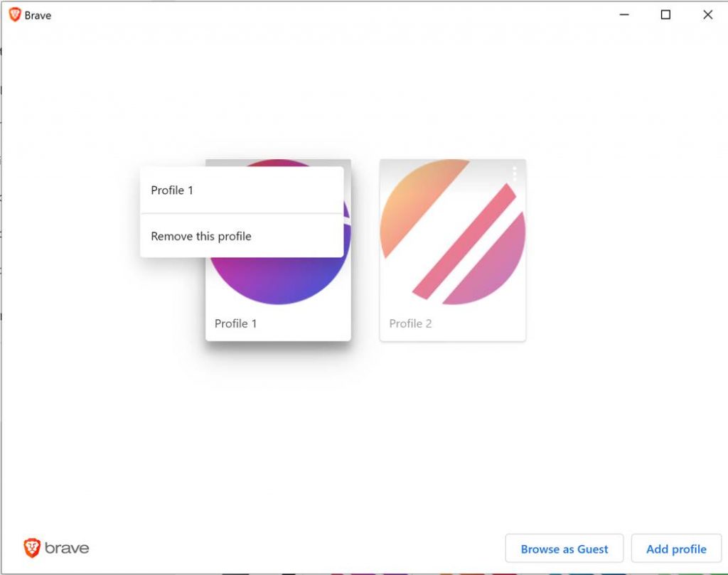The width and height of the screenshot is (728, 575).
Task: Close the Brave profile picker window
Action: pyautogui.click(x=707, y=15)
